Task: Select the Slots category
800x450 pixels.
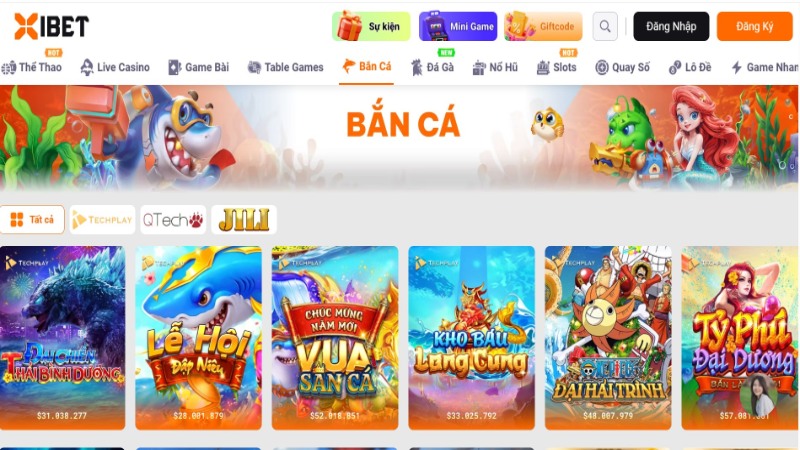Action: click(x=556, y=67)
